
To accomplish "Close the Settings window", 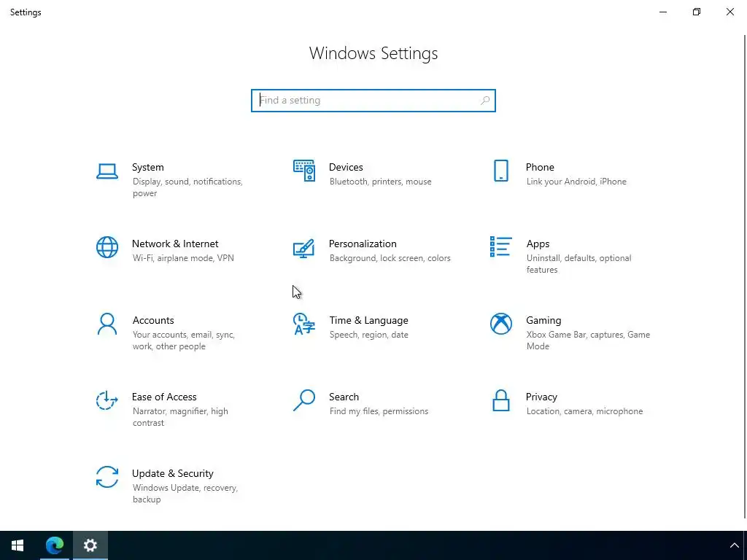I will (x=729, y=12).
